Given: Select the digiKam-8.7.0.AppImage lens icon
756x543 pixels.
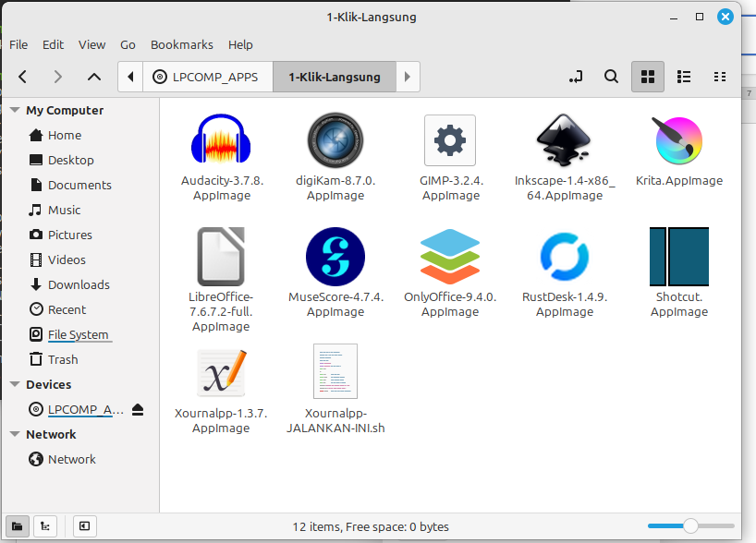Looking at the screenshot, I should 335,139.
